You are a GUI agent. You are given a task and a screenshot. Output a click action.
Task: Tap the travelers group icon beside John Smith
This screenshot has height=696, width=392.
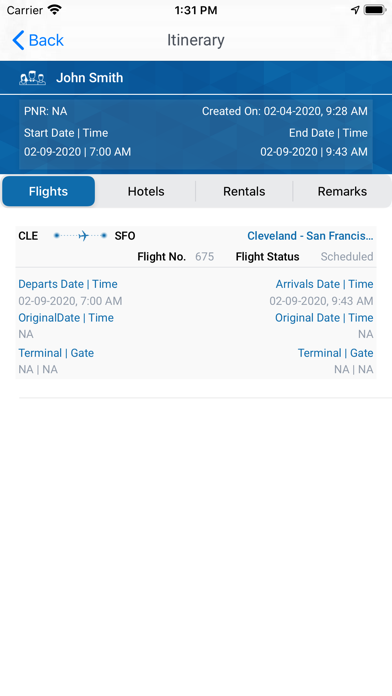tap(32, 79)
